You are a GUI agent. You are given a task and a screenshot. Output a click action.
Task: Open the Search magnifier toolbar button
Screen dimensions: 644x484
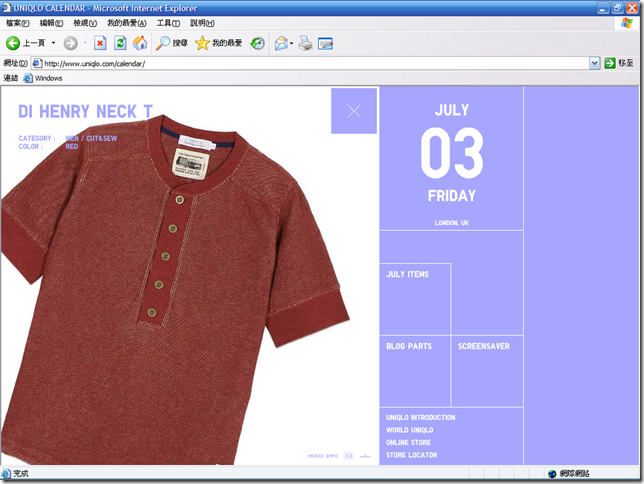coord(171,43)
